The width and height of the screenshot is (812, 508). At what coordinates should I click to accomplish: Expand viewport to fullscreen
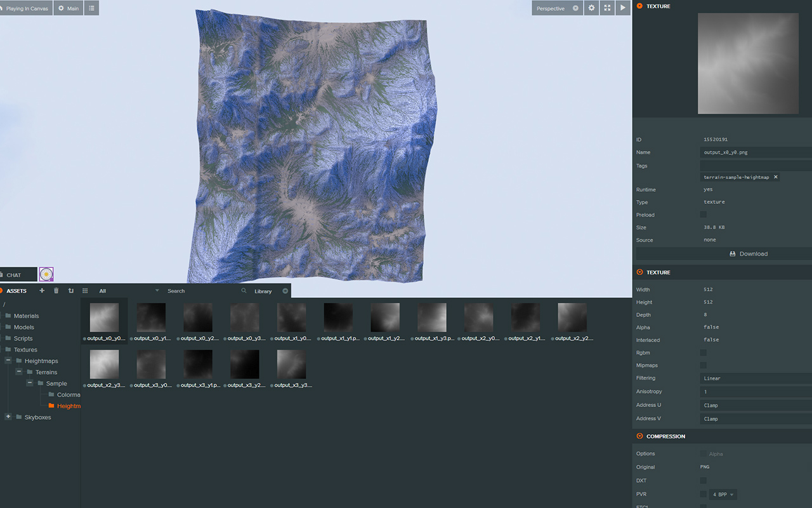[x=607, y=8]
